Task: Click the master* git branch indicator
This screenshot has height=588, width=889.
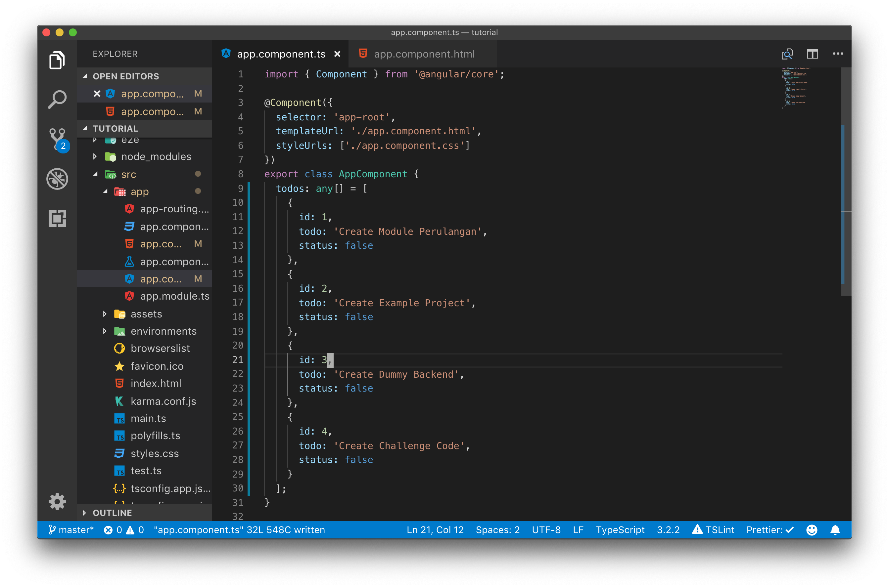Action: [70, 529]
